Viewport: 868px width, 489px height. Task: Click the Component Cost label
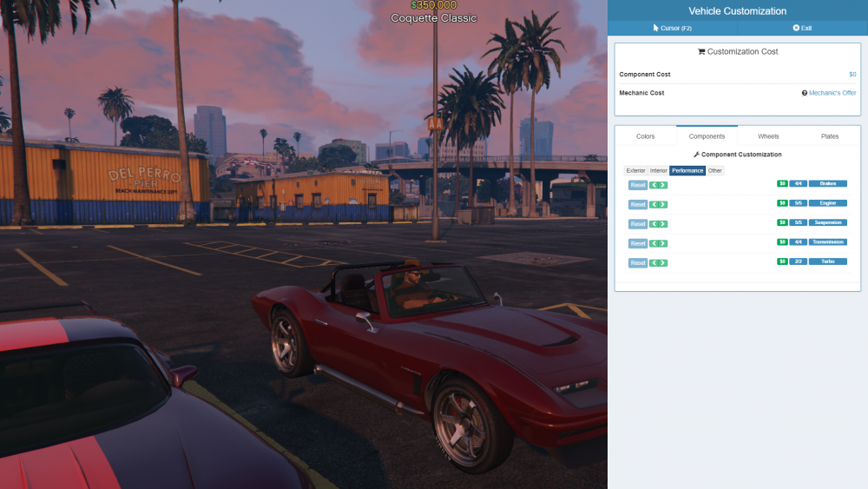(x=644, y=74)
